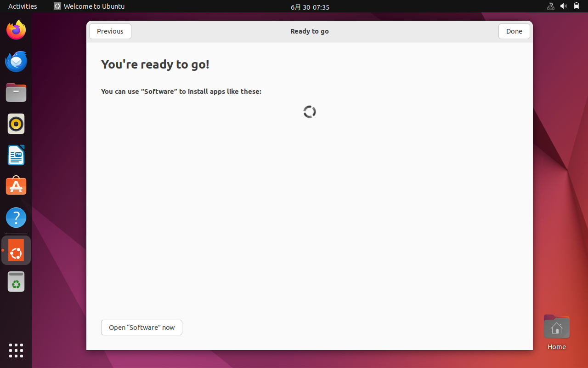
Task: Launch Ubuntu Software from the dock
Action: (16, 186)
